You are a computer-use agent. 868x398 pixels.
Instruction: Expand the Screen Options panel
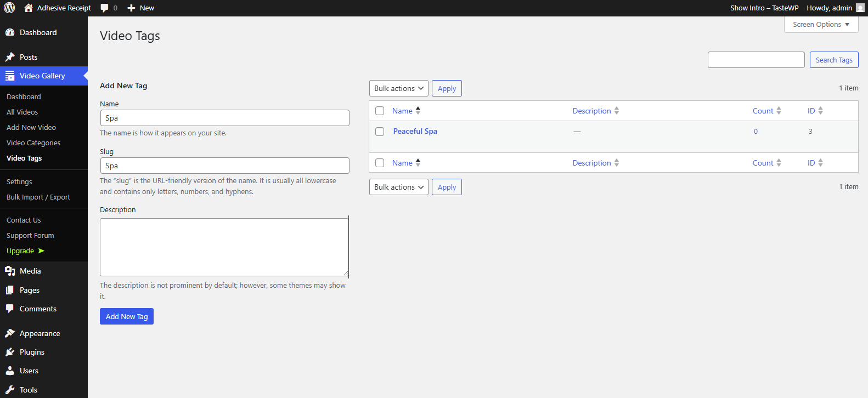coord(821,25)
